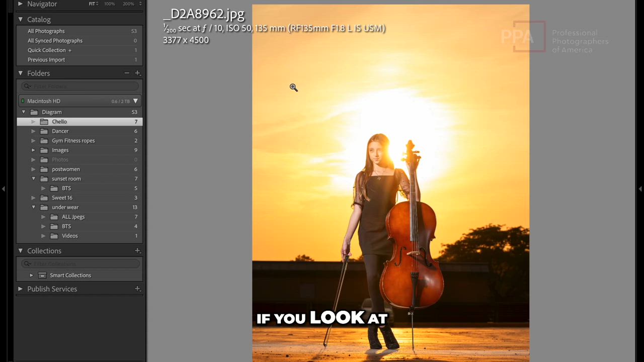Click the plus icon beside Publish Services

click(137, 289)
